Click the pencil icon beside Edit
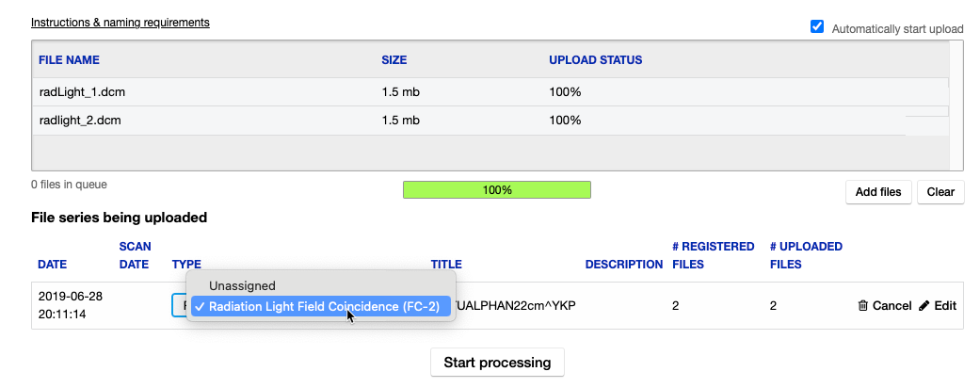 (924, 306)
